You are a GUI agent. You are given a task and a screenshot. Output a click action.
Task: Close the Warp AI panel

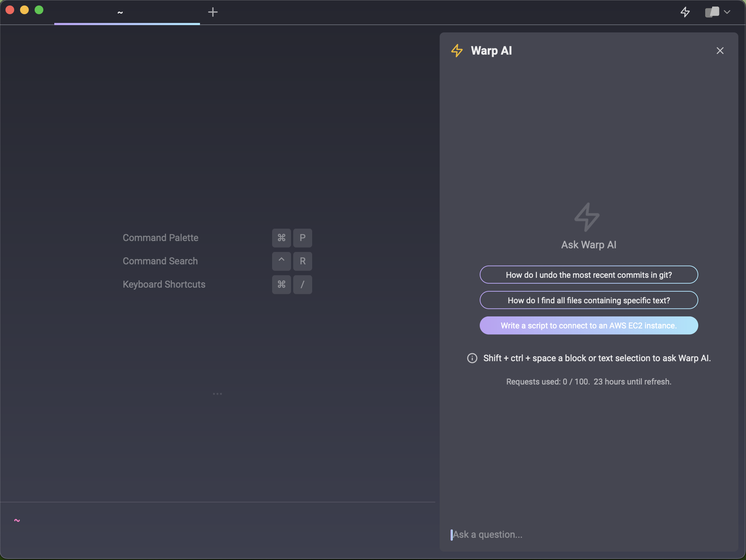pos(720,51)
